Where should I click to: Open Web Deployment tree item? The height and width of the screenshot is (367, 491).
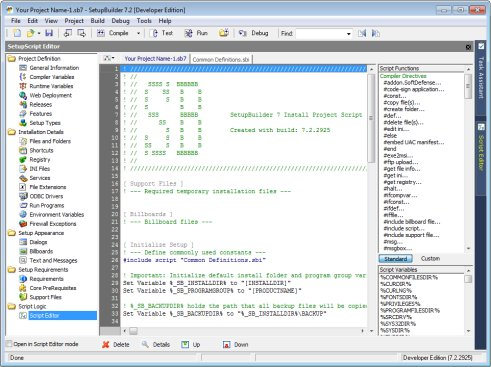point(50,95)
